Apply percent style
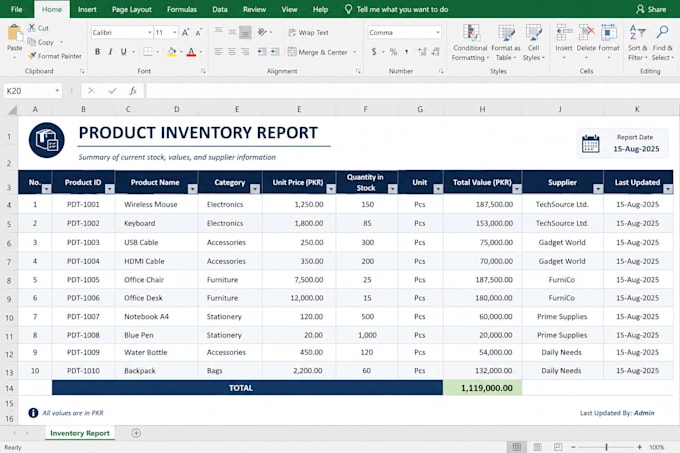Image resolution: width=680 pixels, height=453 pixels. tap(393, 52)
